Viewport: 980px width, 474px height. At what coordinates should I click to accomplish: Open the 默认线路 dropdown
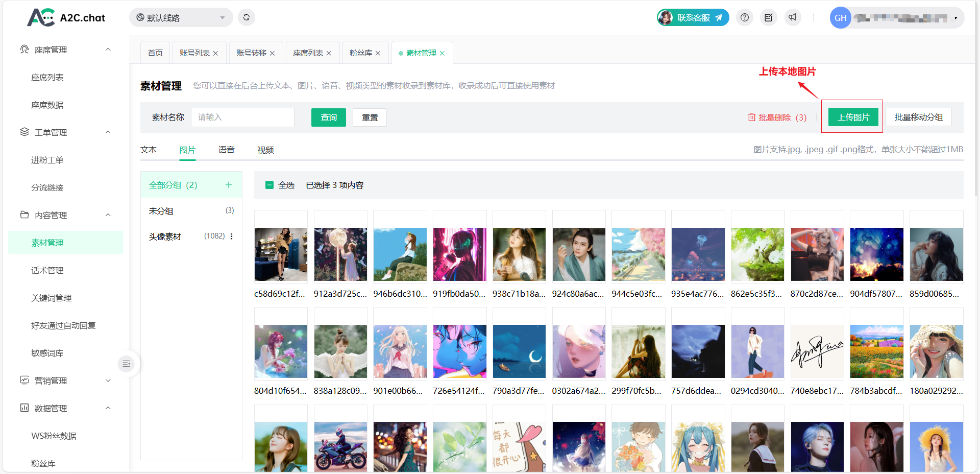(181, 17)
